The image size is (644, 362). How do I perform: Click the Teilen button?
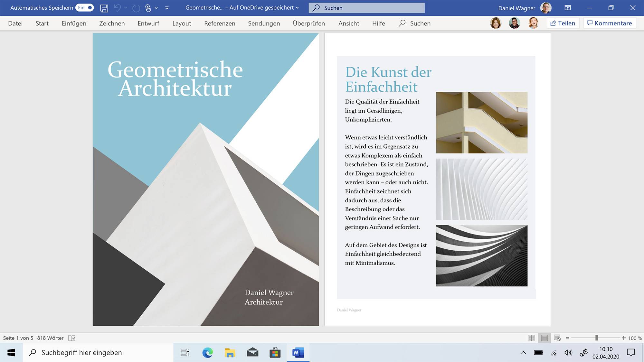563,23
